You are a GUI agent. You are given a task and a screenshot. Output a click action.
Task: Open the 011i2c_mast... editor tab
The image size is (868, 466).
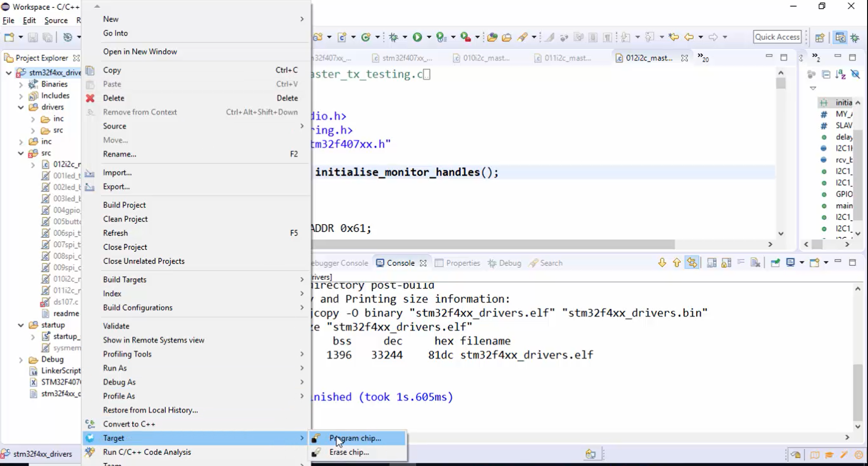click(564, 58)
